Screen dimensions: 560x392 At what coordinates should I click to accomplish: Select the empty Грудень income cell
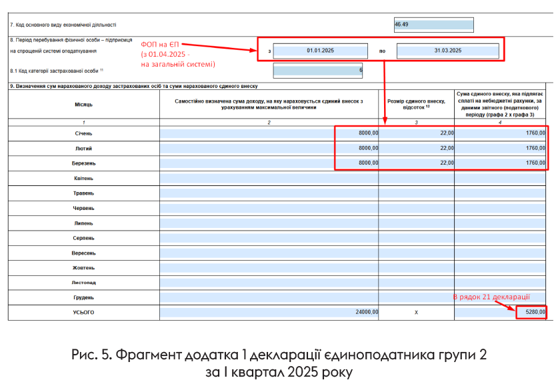tap(269, 297)
